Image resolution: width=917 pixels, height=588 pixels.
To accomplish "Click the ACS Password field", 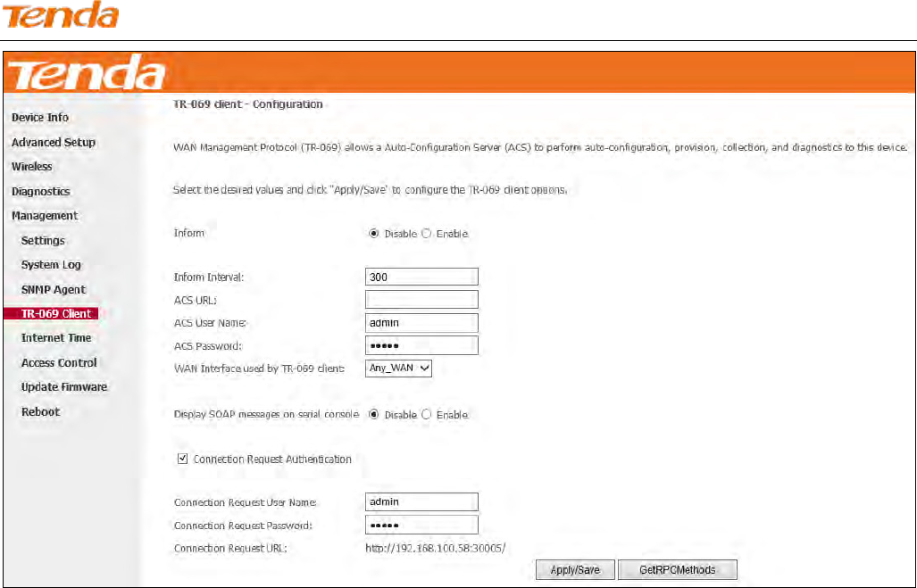I will 421,345.
